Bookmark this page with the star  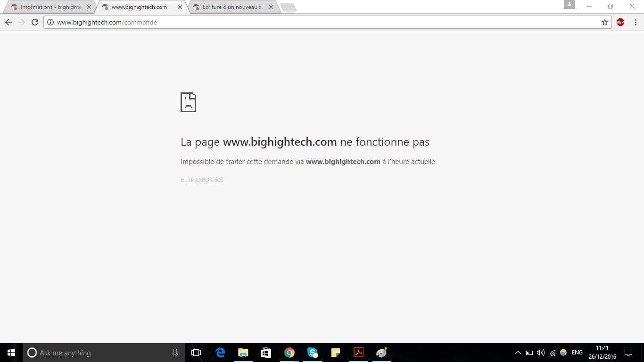tap(605, 22)
